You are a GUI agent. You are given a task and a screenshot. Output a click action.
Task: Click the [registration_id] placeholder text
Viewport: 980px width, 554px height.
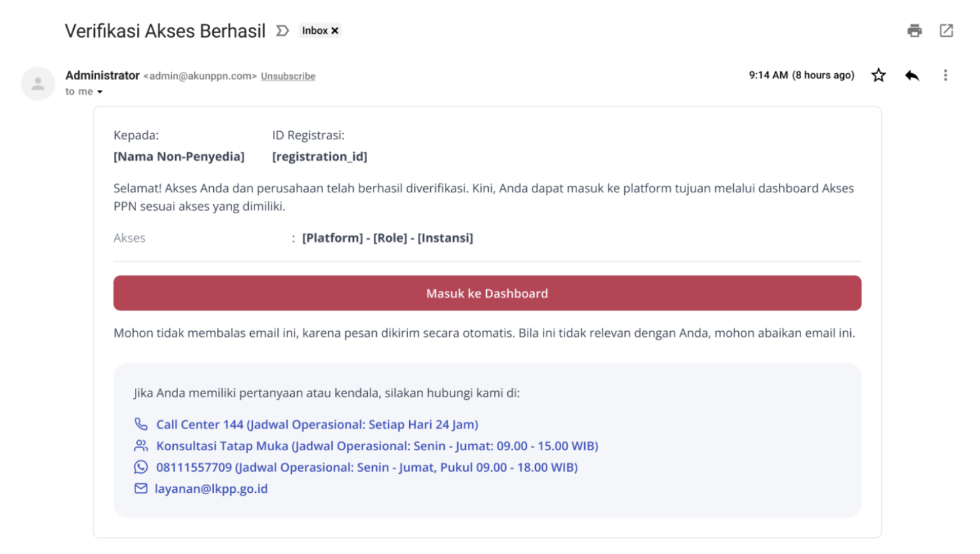click(x=319, y=156)
